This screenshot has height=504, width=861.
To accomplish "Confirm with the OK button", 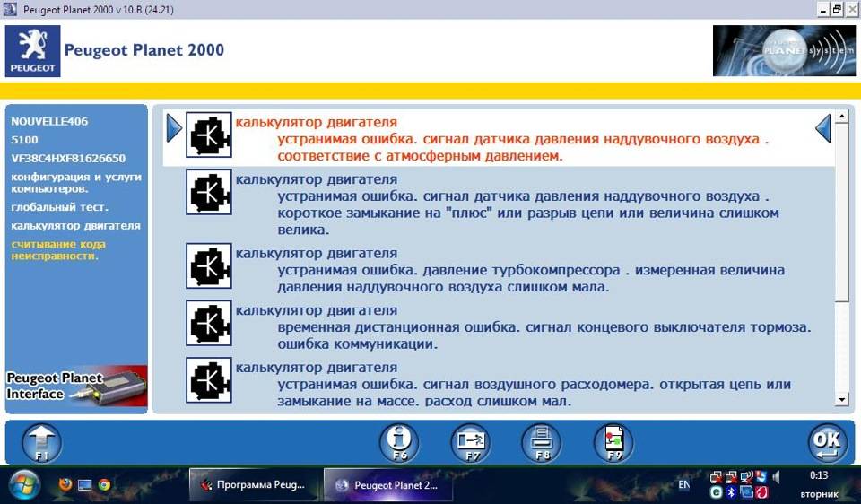I will (x=826, y=442).
